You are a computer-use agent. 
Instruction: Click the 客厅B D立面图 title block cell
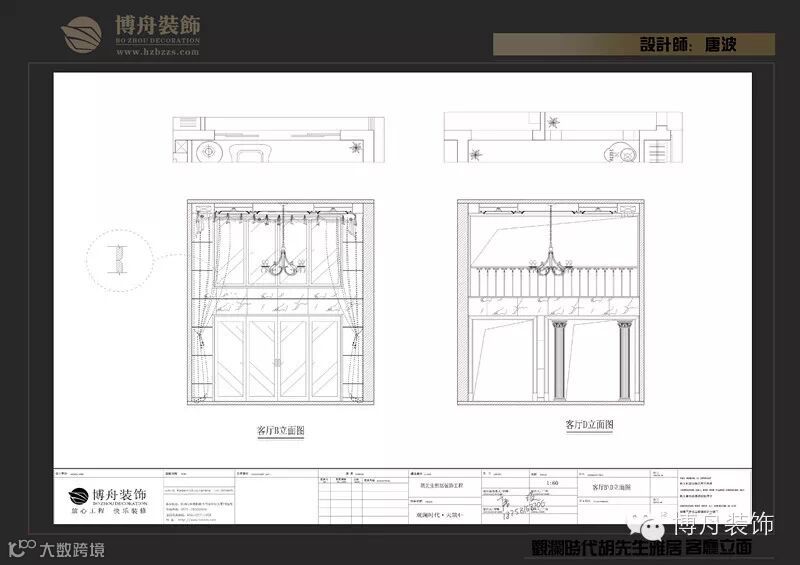pyautogui.click(x=611, y=487)
